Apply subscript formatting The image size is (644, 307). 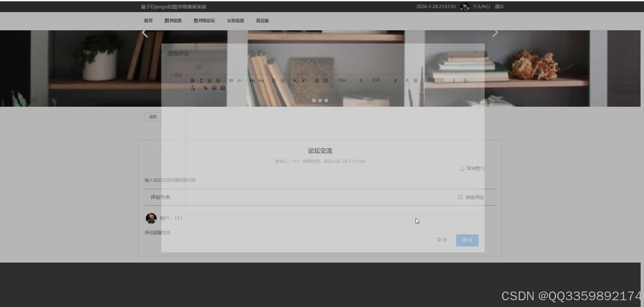(x=295, y=80)
